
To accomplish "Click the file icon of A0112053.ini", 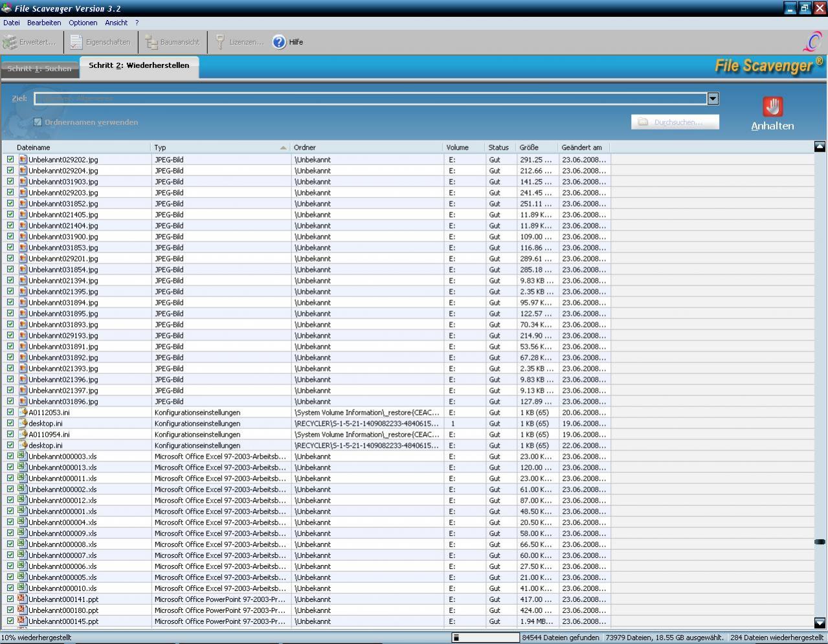I will [23, 412].
